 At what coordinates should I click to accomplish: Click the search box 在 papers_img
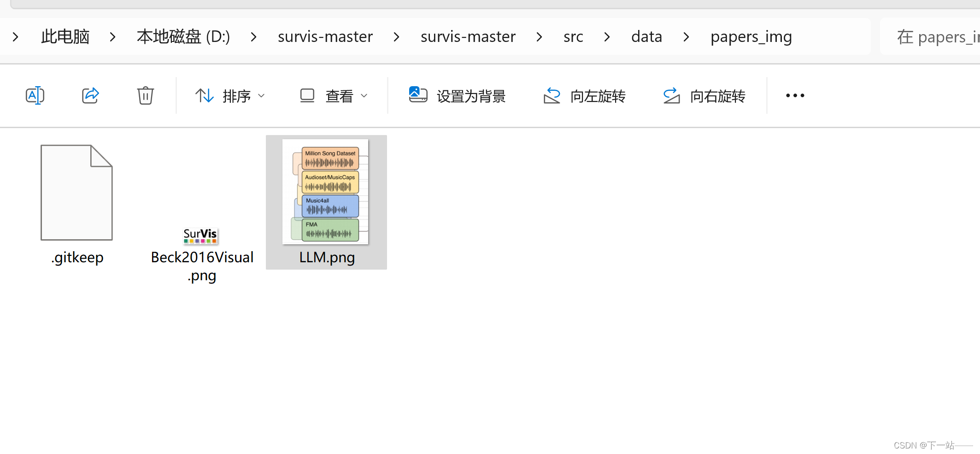pos(930,36)
